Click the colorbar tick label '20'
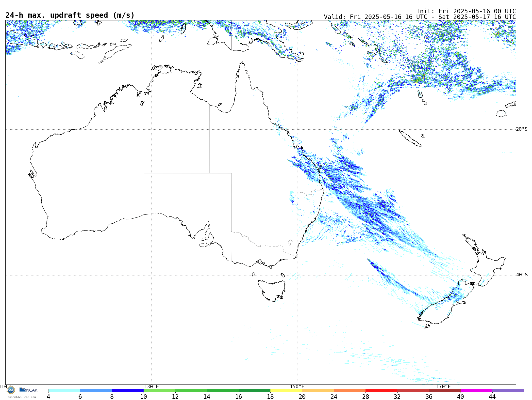Screen dimensions: 532x400 pyautogui.click(x=302, y=397)
